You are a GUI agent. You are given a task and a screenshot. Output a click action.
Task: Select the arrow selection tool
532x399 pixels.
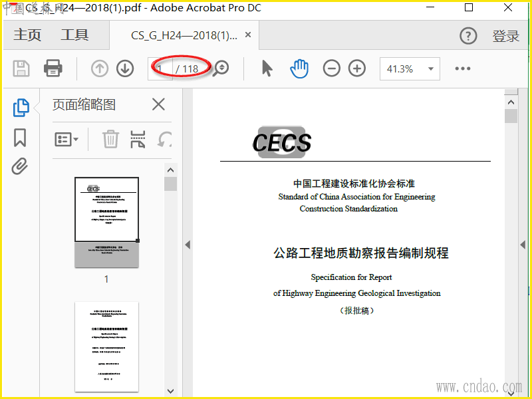[267, 68]
